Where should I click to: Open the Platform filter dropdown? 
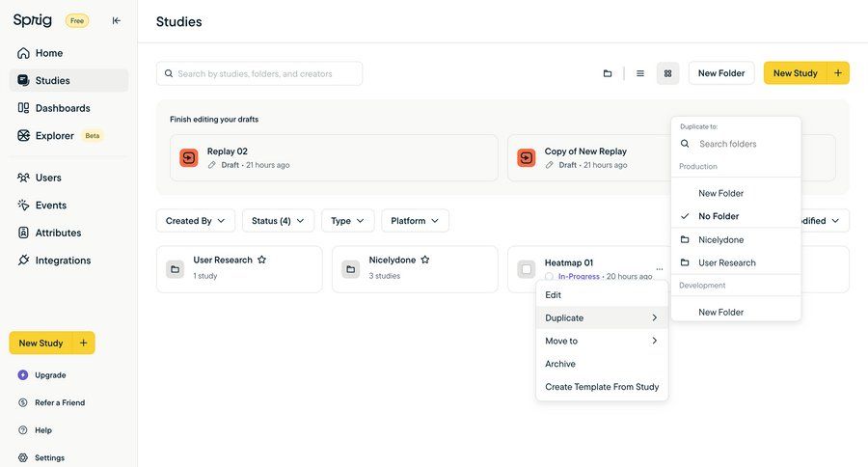[415, 221]
